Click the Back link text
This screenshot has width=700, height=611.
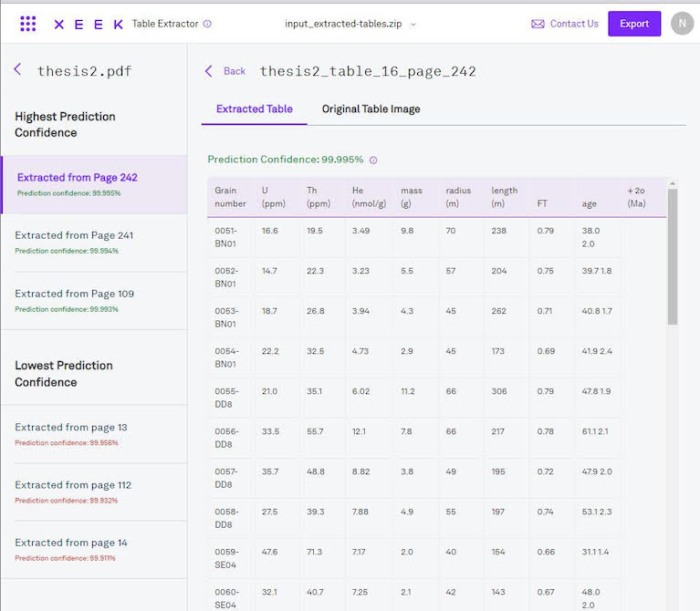pos(235,71)
